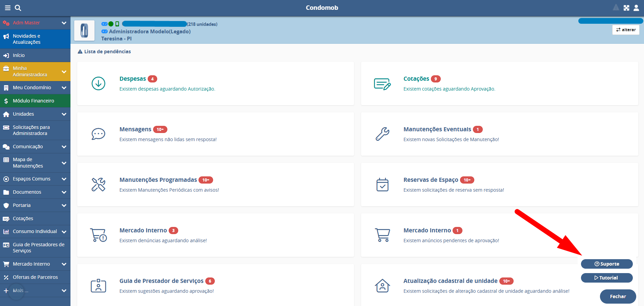
Task: Click the Manutenções Eventuais wrench icon
Action: pyautogui.click(x=382, y=134)
